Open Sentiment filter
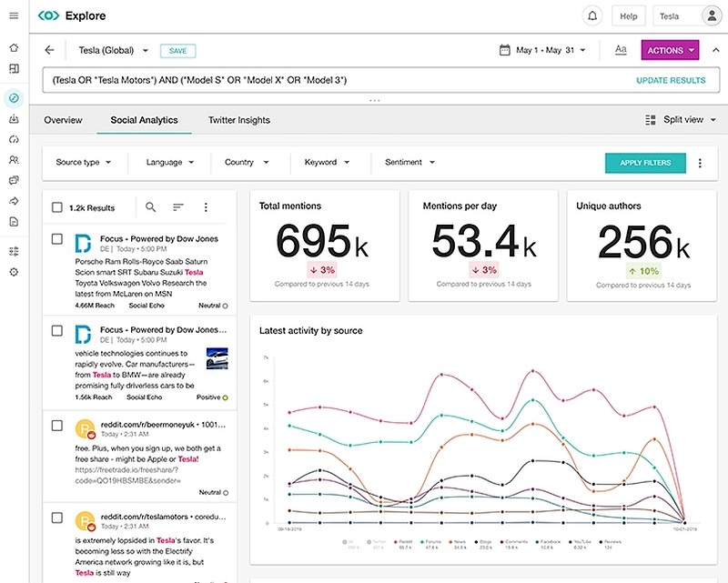The height and width of the screenshot is (583, 728). [410, 163]
